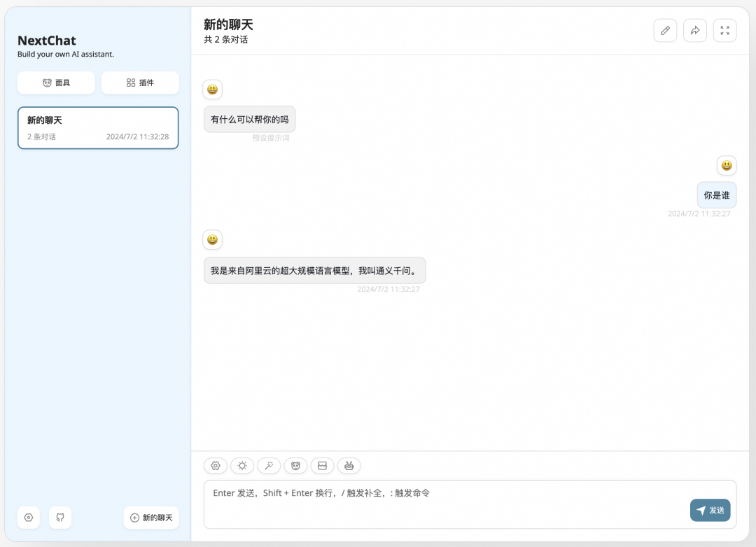Open chat settings via gear icon above input
The height and width of the screenshot is (547, 756).
click(x=215, y=465)
